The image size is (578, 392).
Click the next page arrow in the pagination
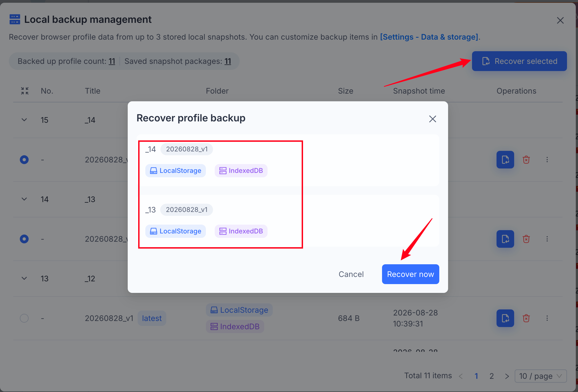pos(507,376)
